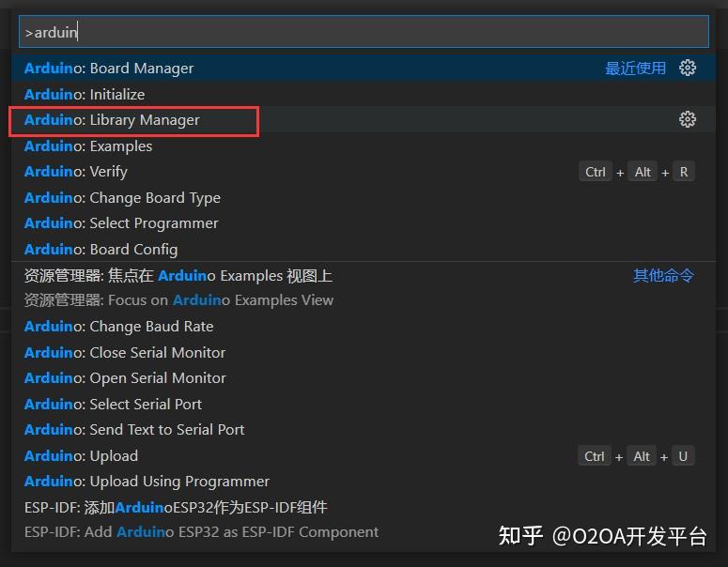The width and height of the screenshot is (728, 567).
Task: Open Arduino: Board Config command
Action: coord(364,249)
